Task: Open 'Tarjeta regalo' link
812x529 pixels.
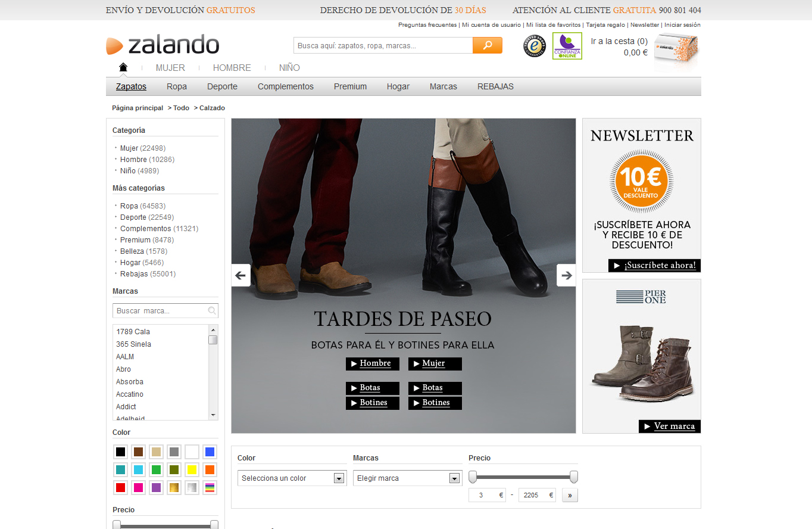Action: (x=605, y=25)
